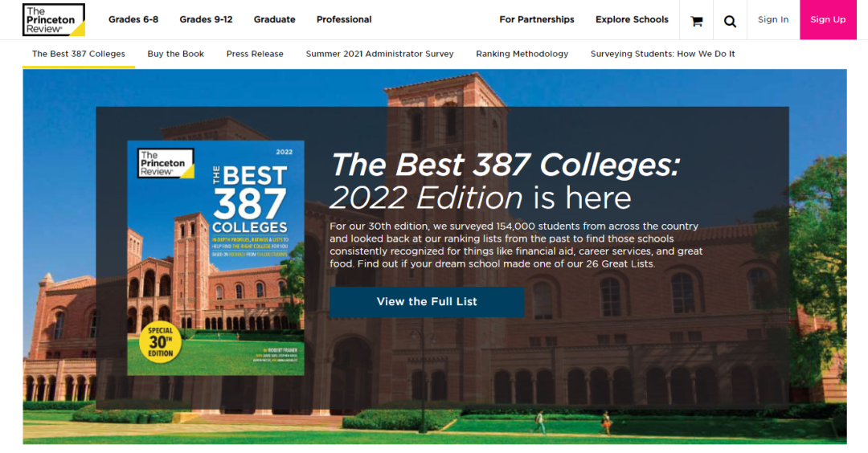Click the pink Sign Up button
The width and height of the screenshot is (868, 453).
pyautogui.click(x=828, y=19)
